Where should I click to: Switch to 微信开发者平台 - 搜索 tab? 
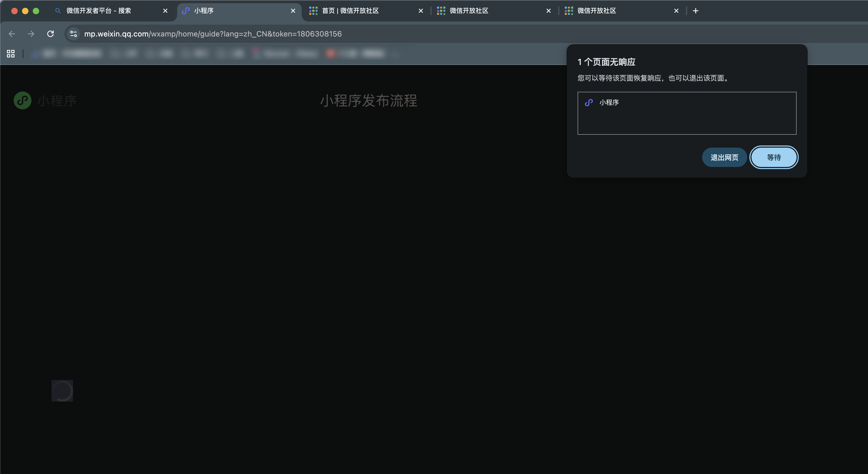point(99,11)
